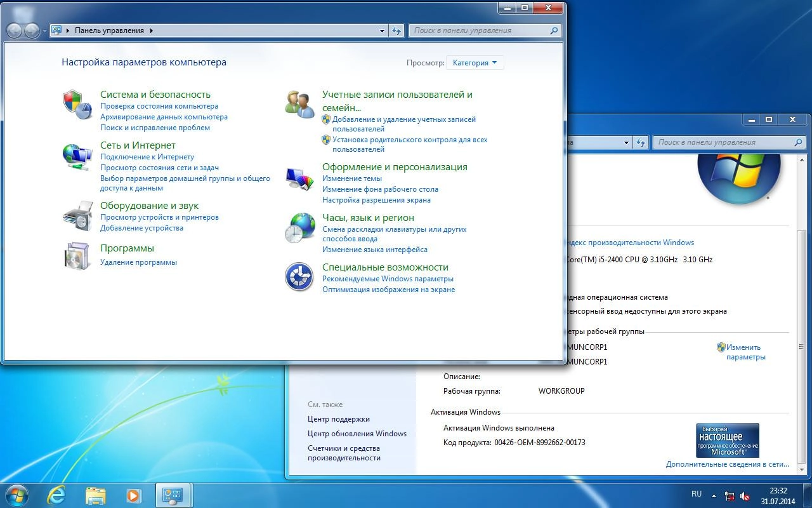Viewport: 812px width, 508px height.
Task: Open Оформление и персонализация category
Action: click(x=395, y=167)
